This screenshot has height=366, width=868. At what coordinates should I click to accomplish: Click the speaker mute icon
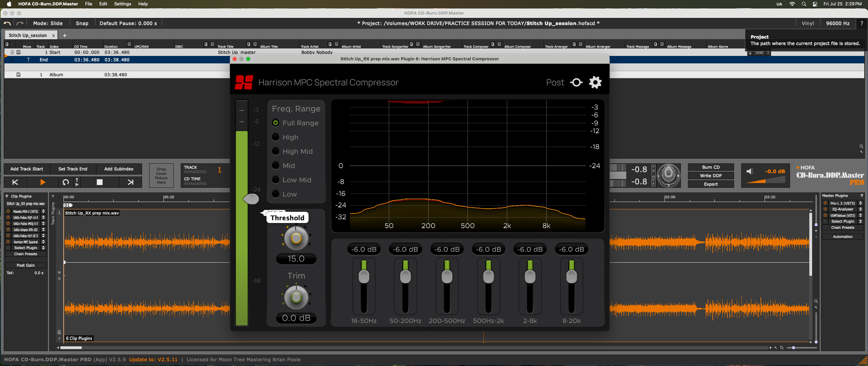pos(750,171)
